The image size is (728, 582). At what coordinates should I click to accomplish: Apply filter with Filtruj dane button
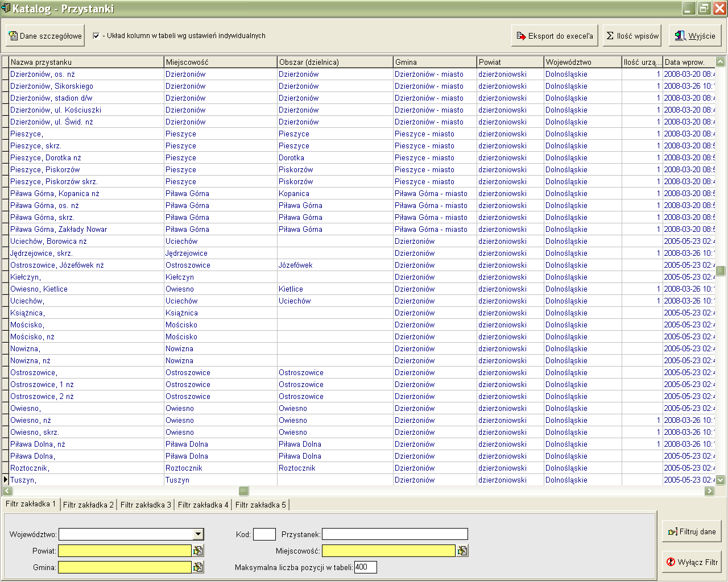[x=692, y=531]
